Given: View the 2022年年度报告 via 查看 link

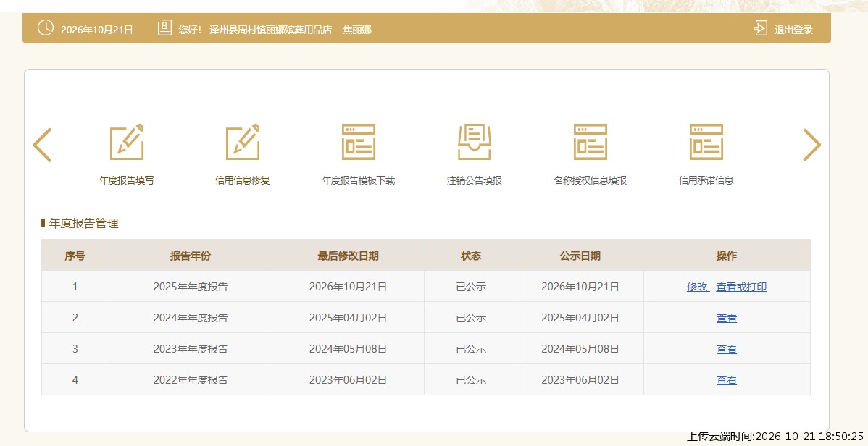Looking at the screenshot, I should [726, 380].
